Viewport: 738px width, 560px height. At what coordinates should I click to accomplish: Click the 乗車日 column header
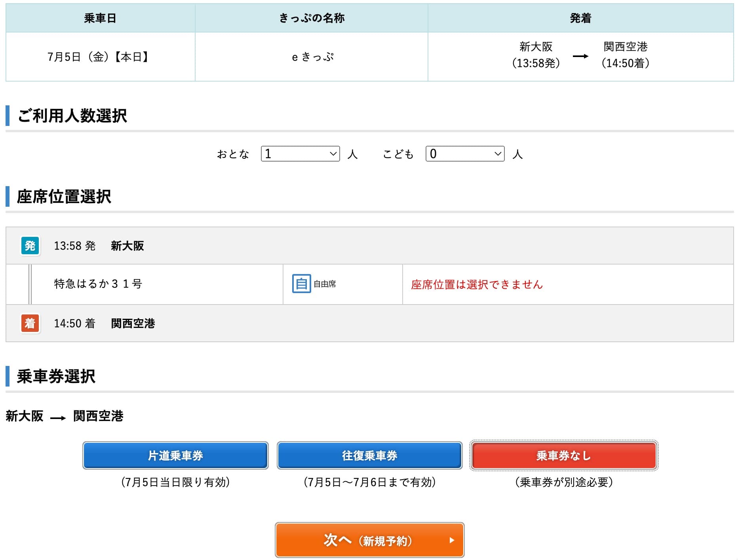point(100,18)
